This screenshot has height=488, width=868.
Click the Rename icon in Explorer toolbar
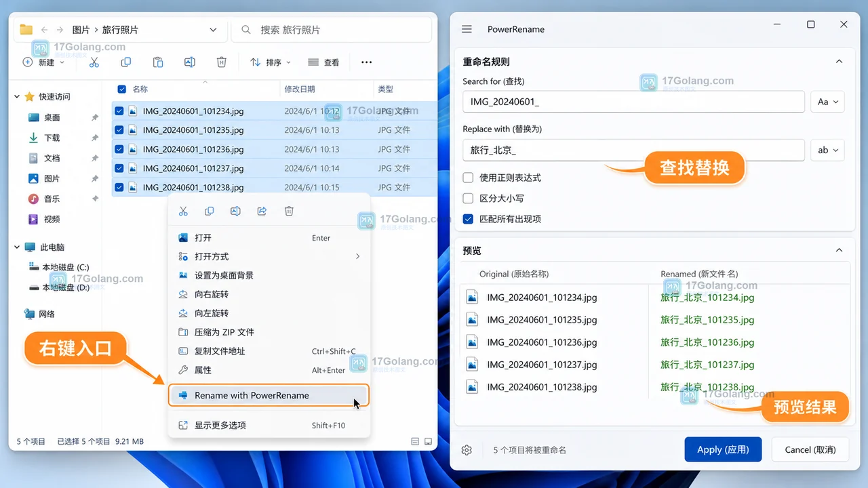tap(190, 62)
